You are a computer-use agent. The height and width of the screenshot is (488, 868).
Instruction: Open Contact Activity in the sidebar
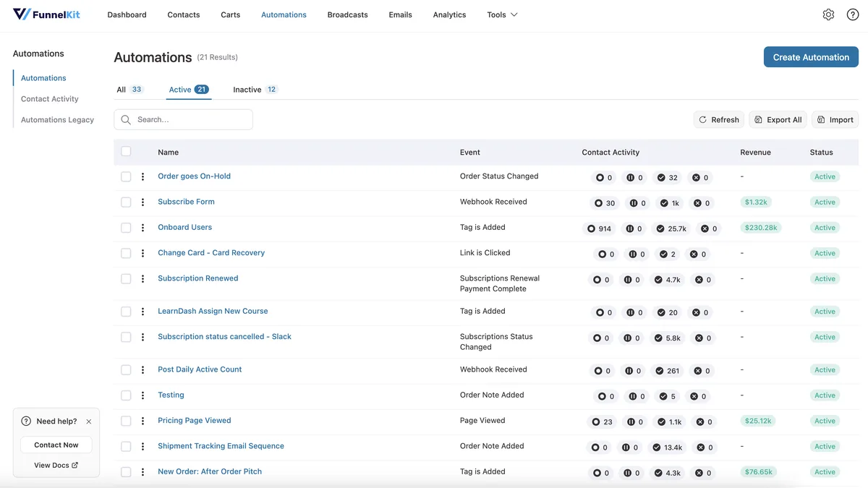tap(50, 99)
